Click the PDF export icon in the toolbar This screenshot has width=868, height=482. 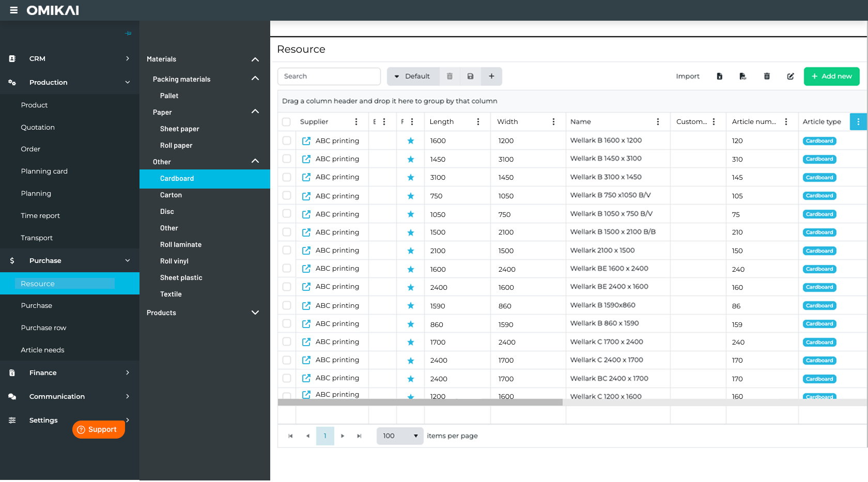(742, 76)
